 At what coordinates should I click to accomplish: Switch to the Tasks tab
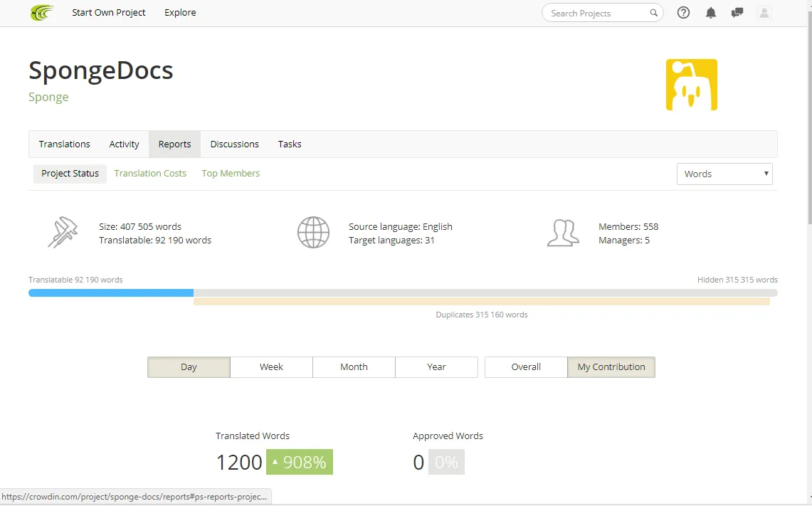click(290, 144)
